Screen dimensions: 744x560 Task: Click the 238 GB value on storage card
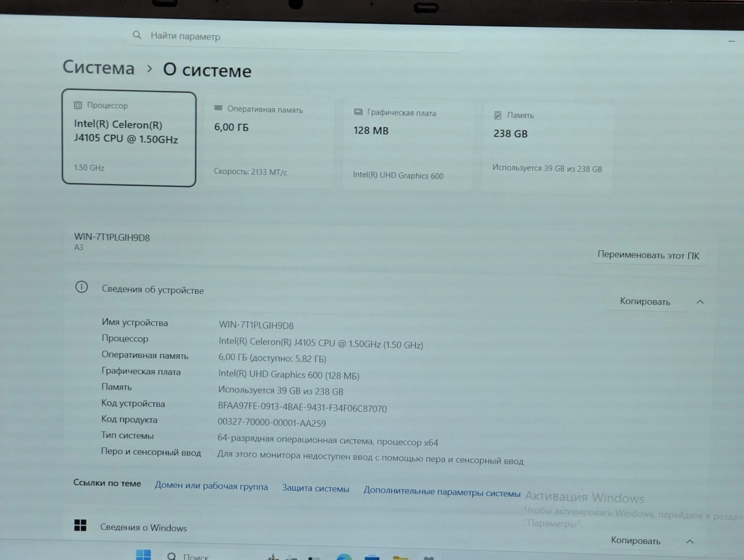click(x=510, y=133)
